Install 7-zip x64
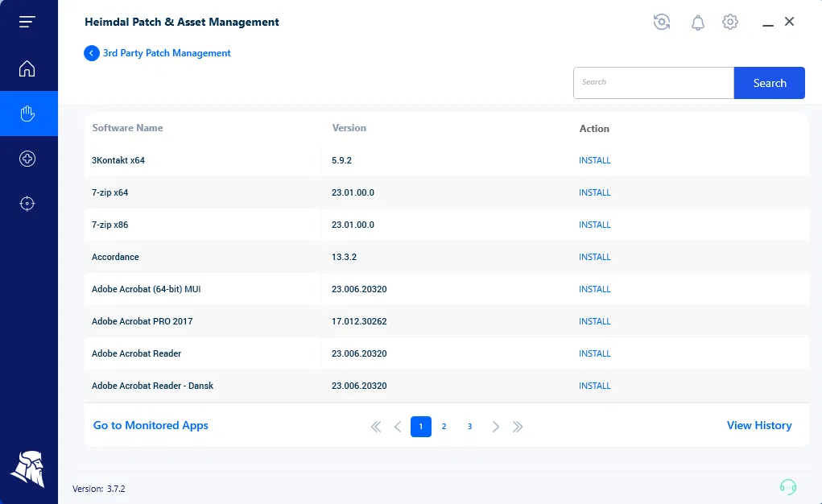The width and height of the screenshot is (822, 504). 594,192
